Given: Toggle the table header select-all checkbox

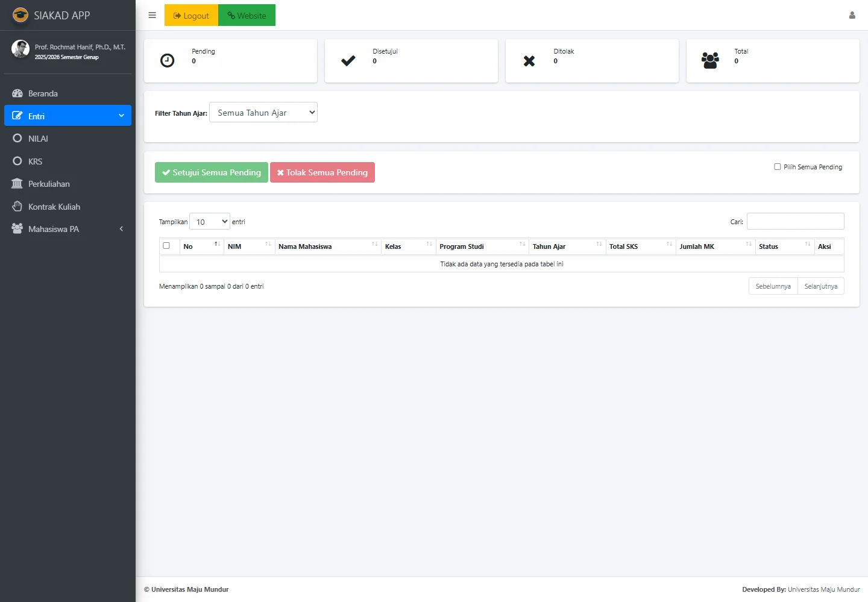Looking at the screenshot, I should coord(166,246).
